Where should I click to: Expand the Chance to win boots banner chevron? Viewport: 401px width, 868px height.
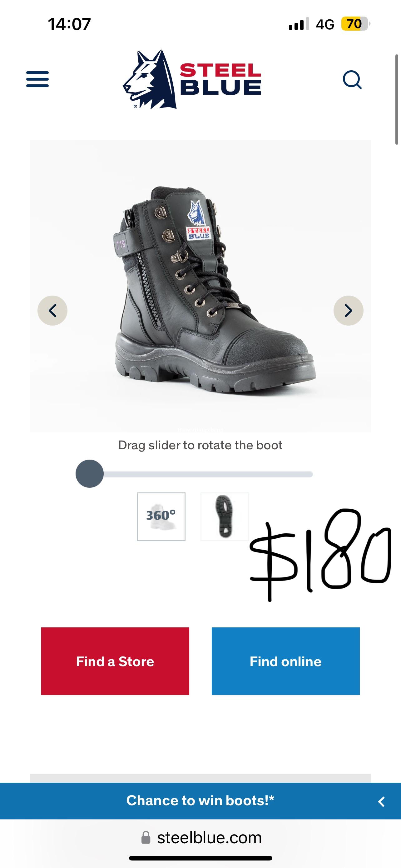(x=381, y=802)
